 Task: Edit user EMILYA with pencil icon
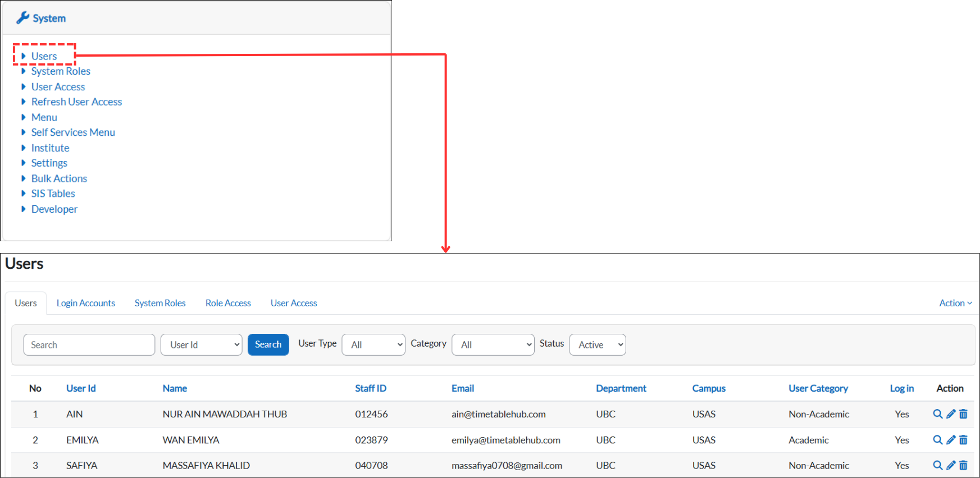(951, 440)
